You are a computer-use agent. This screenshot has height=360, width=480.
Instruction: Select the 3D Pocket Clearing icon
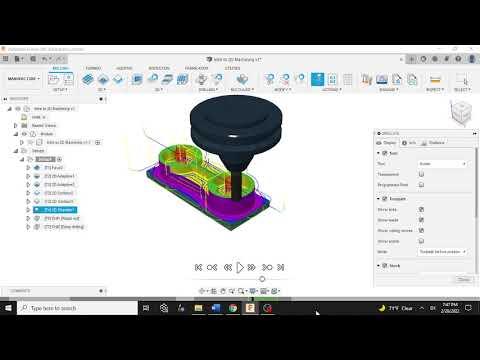point(153,79)
